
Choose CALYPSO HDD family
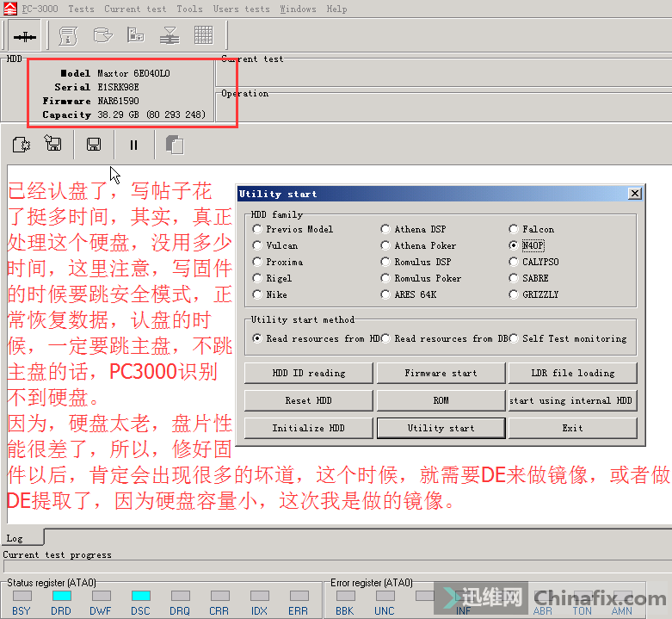(534, 262)
